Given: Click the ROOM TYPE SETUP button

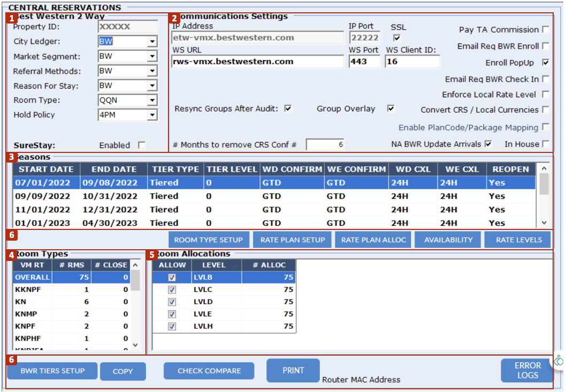Looking at the screenshot, I should pos(208,240).
